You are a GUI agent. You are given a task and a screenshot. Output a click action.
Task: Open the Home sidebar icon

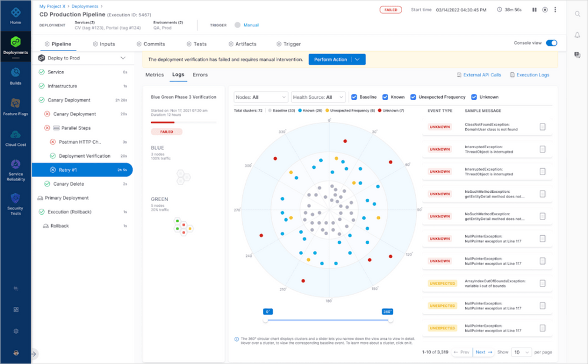pyautogui.click(x=15, y=16)
